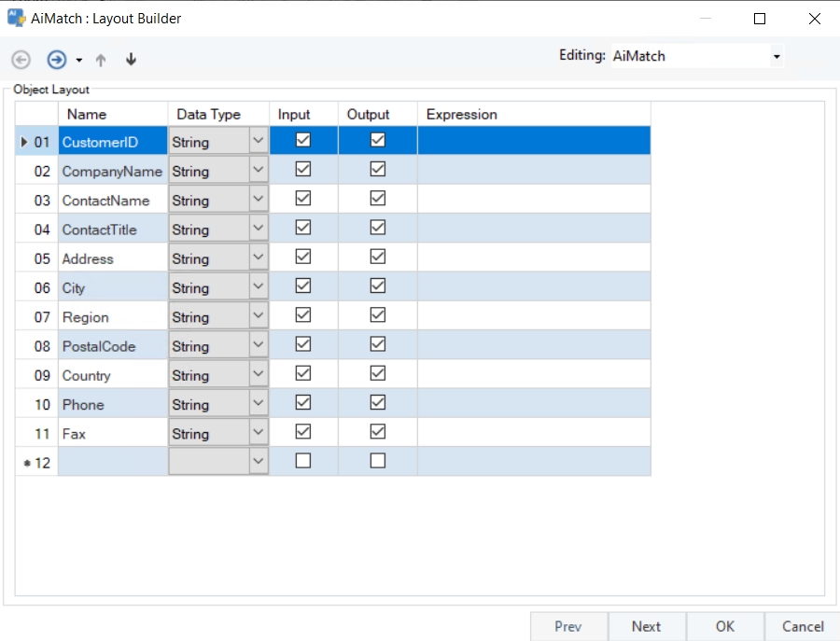
Task: Open the Editing AiMatch dropdown
Action: point(776,57)
